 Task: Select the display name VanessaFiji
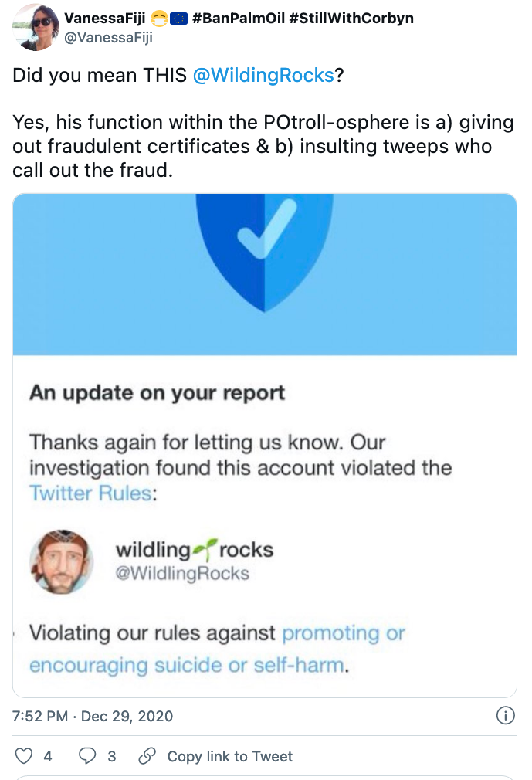pos(104,17)
